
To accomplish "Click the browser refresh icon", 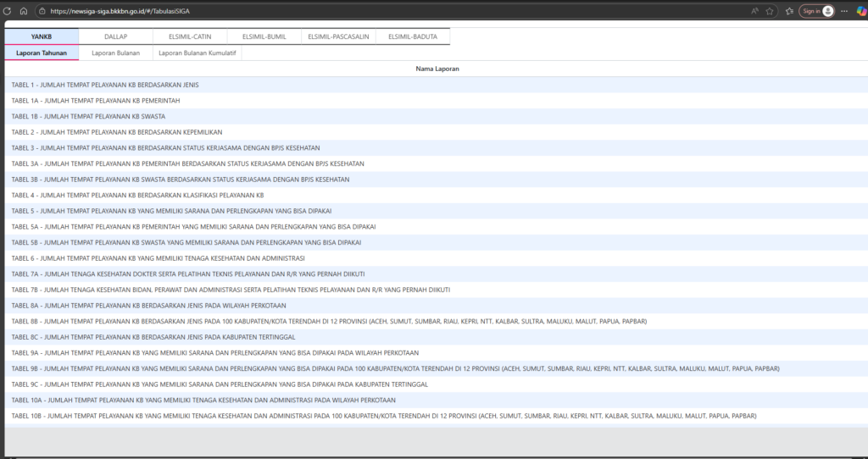I will coord(8,11).
